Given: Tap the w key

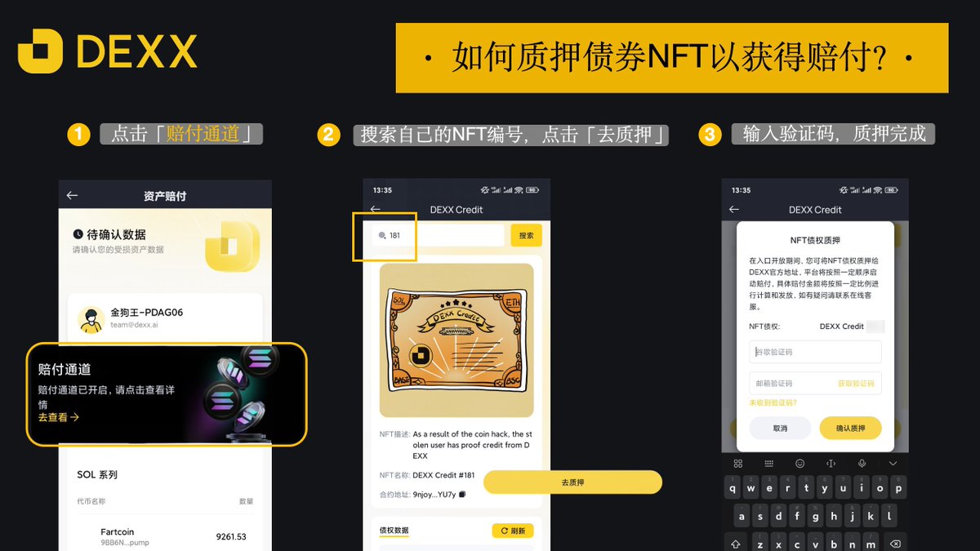Looking at the screenshot, I should (x=751, y=488).
